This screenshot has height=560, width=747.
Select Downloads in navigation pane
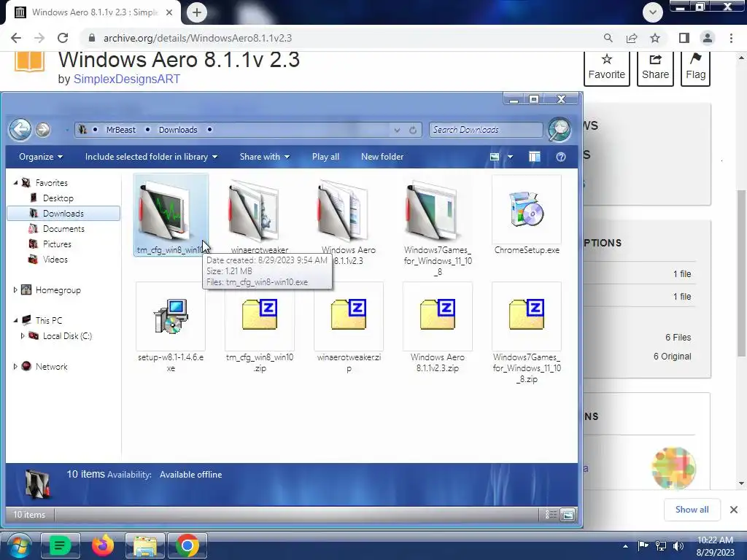pos(63,214)
